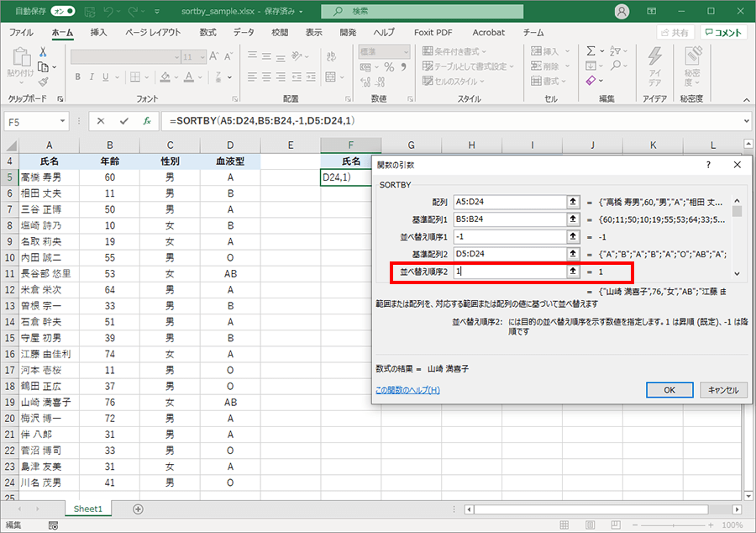
Task: Click the font color A icon
Action: [x=189, y=77]
